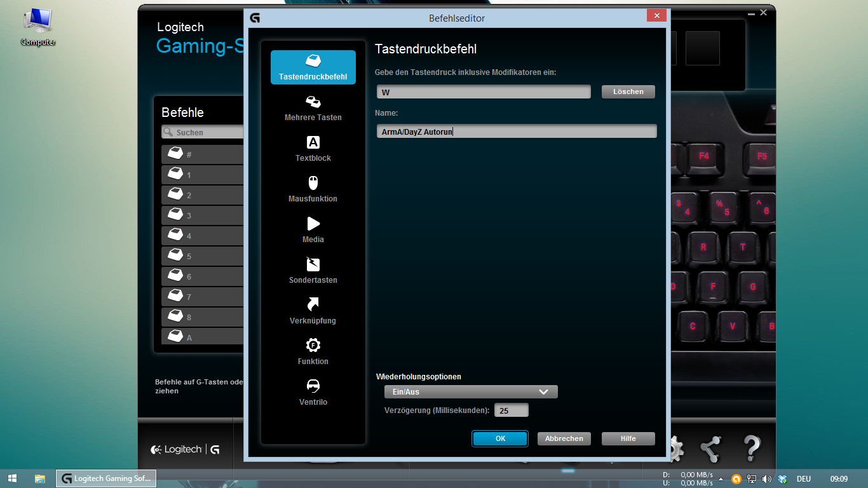The height and width of the screenshot is (488, 868).
Task: Open the Sondertasten command type
Action: [313, 271]
